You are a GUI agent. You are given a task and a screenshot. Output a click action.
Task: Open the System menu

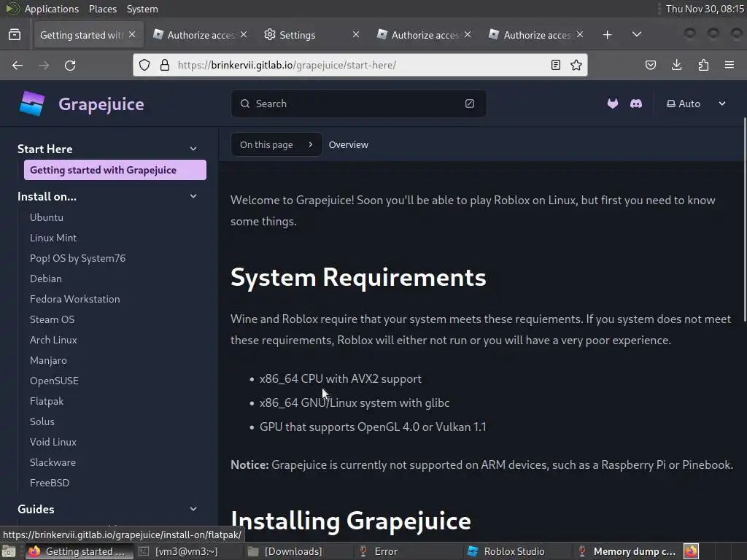click(x=142, y=9)
